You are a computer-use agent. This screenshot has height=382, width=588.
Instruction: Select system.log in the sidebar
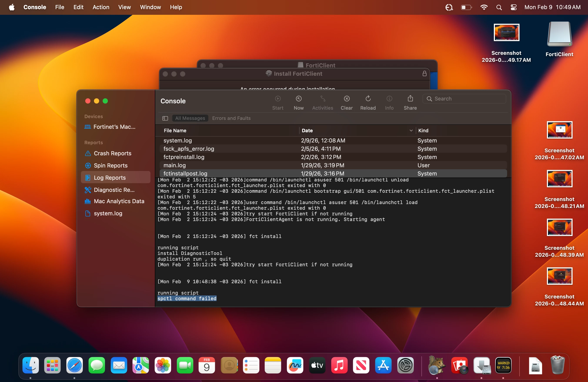pos(116,213)
